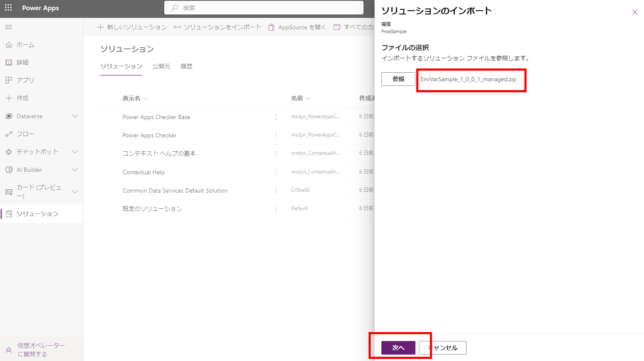Switch to the 履歴 tab

pyautogui.click(x=186, y=66)
